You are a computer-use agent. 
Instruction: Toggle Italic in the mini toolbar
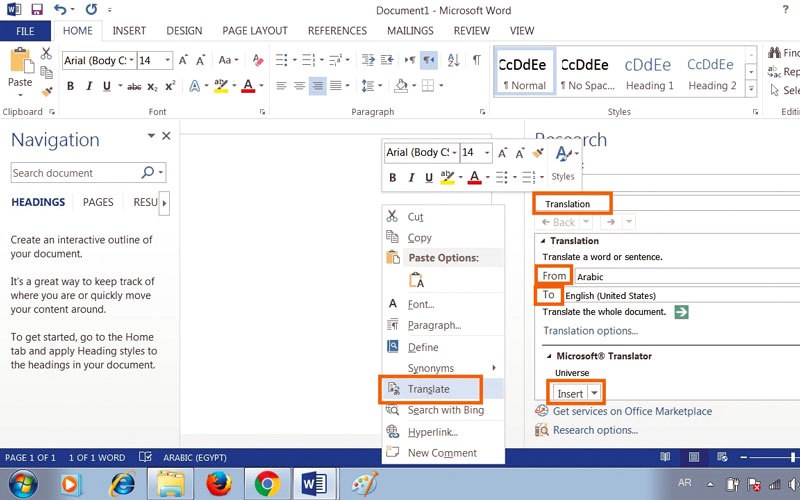coord(411,178)
